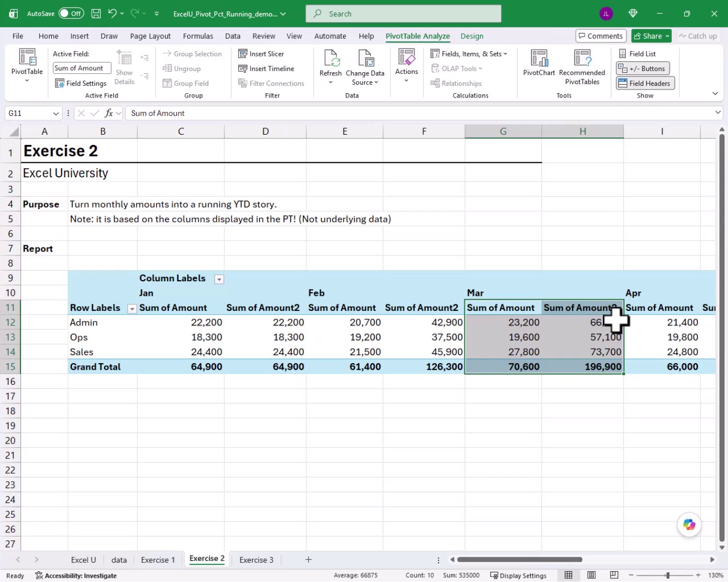Select column D header
This screenshot has width=728, height=582.
tap(265, 131)
